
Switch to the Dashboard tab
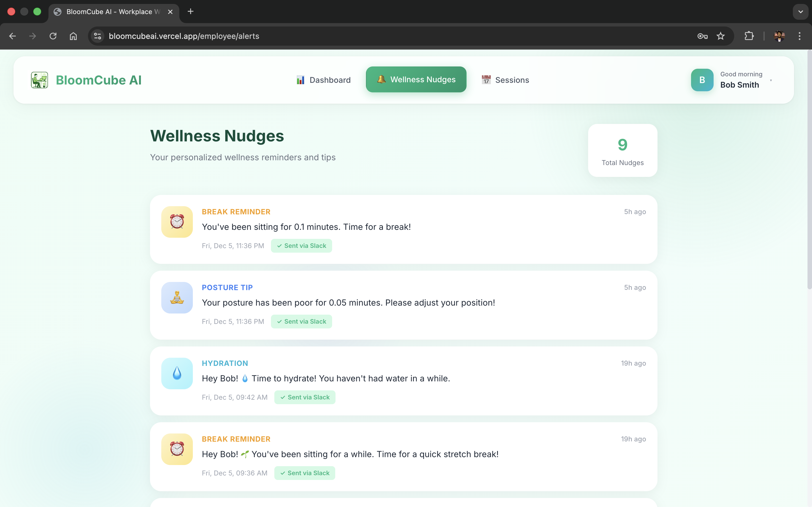[x=323, y=80]
